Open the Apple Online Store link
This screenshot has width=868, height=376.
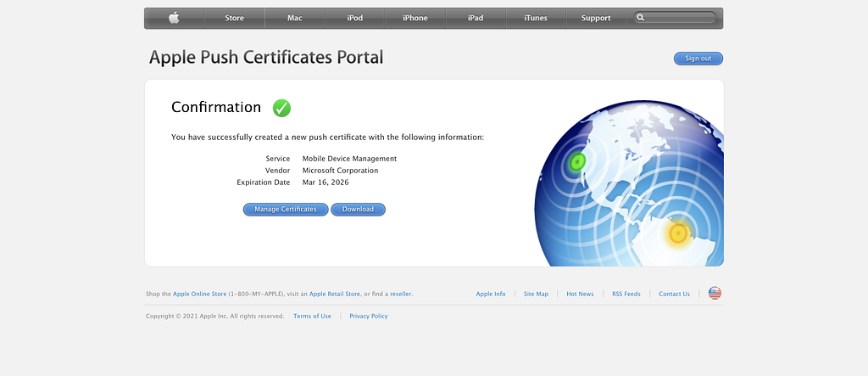point(200,294)
